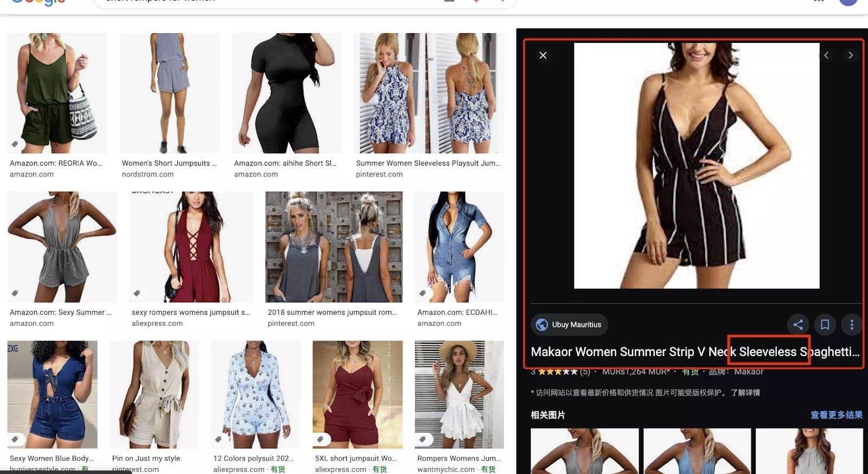868x474 pixels.
Task: Close the image preview panel
Action: tap(542, 55)
